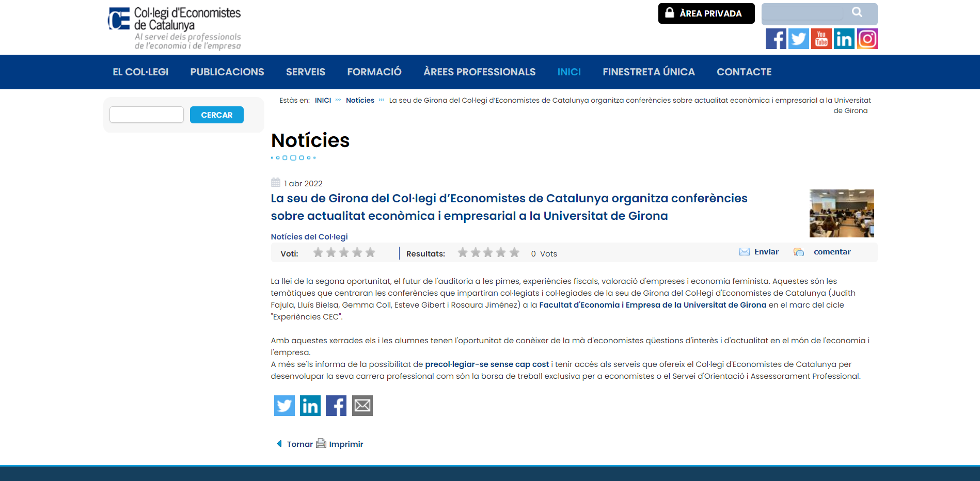Click the magnifier search icon in the header
This screenshot has height=481, width=980.
pos(857,12)
